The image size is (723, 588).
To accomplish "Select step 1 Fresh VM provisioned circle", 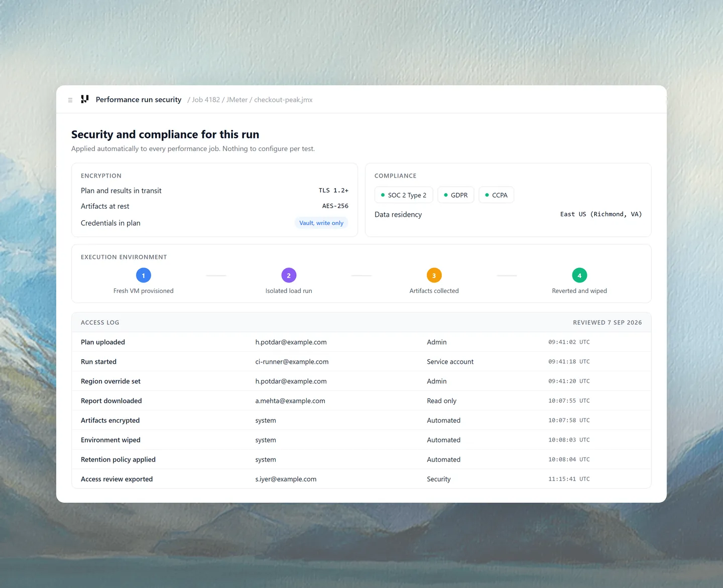I will click(144, 275).
